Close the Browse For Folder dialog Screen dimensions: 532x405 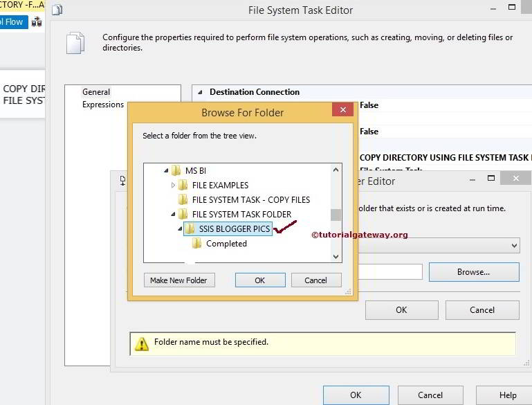[x=343, y=109]
